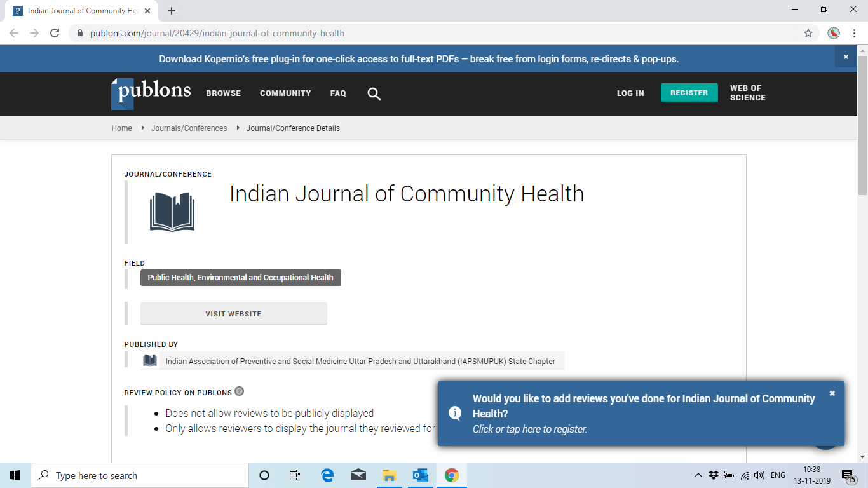
Task: Click the review policy help question mark
Action: click(239, 391)
